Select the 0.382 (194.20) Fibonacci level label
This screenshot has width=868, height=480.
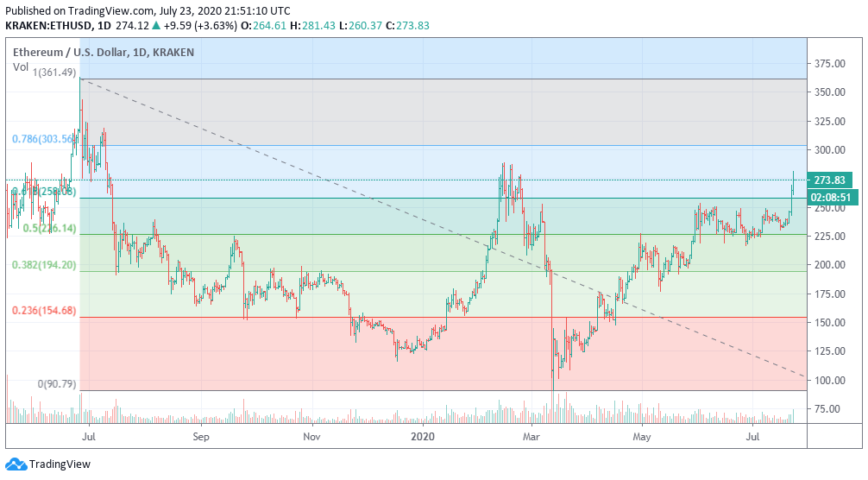(43, 265)
